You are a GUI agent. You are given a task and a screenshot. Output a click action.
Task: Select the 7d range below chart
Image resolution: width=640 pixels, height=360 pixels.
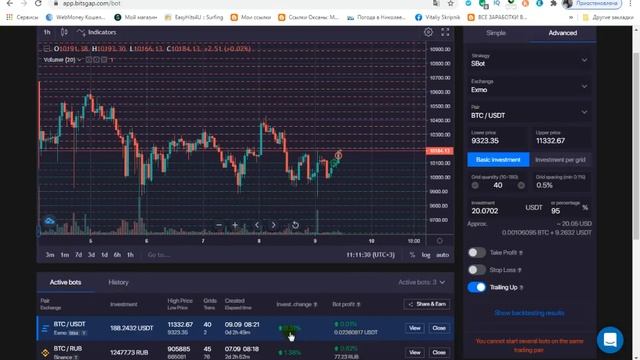(78, 255)
